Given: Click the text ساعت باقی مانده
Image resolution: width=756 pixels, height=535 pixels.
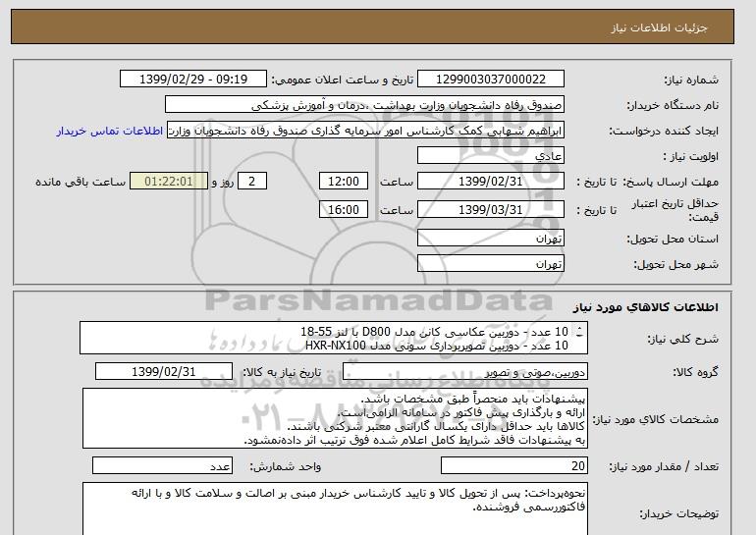Looking at the screenshot, I should 81,182.
